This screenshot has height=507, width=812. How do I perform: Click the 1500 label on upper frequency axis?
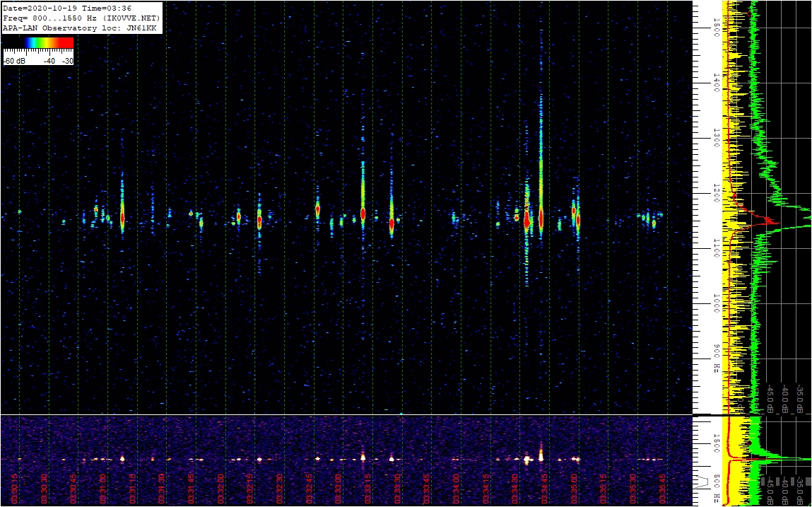(717, 26)
